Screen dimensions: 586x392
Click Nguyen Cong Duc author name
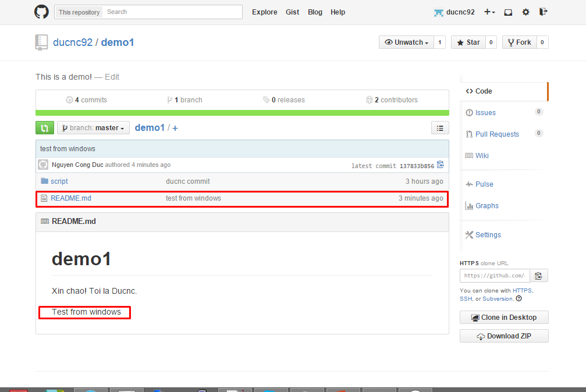(77, 165)
